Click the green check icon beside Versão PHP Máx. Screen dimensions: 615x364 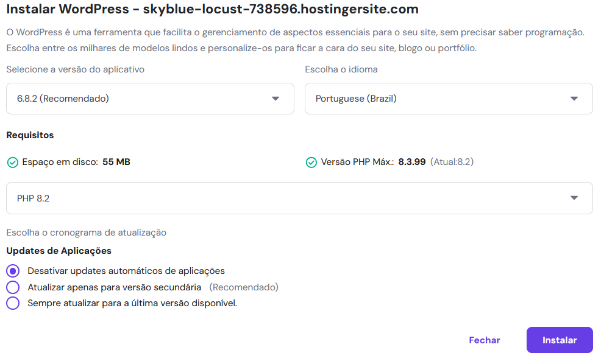(311, 163)
